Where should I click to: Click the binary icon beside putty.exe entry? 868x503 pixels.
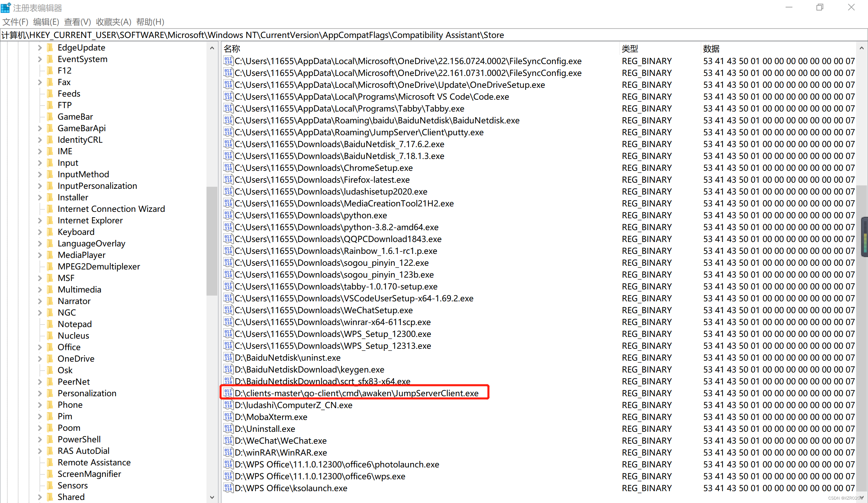pos(228,132)
